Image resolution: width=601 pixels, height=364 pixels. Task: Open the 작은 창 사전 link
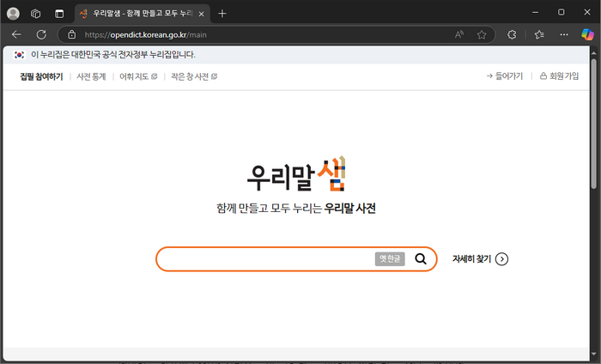(x=193, y=76)
